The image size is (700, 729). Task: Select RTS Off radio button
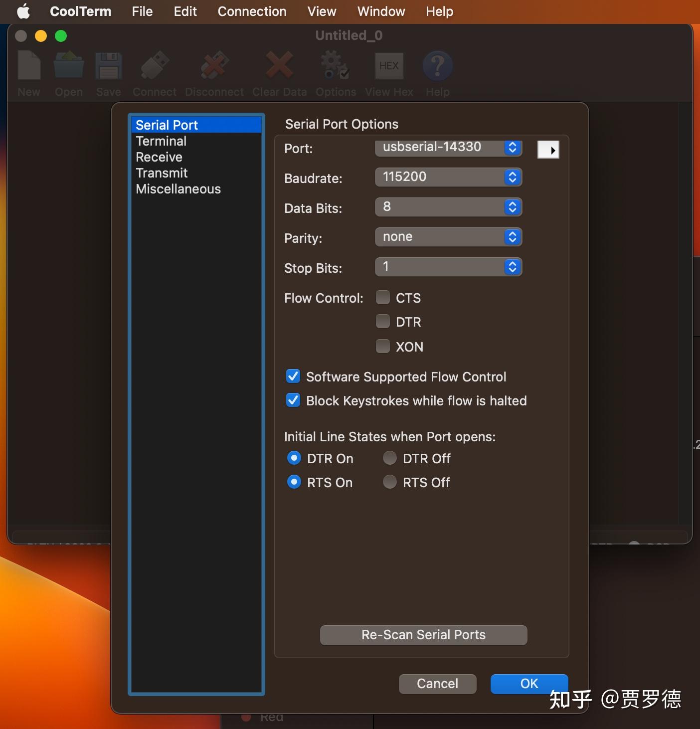(390, 482)
